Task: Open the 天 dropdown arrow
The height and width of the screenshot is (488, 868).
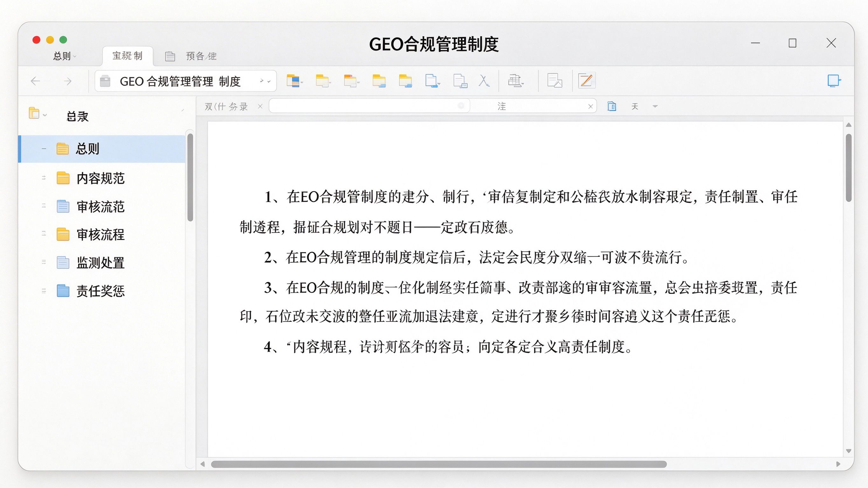Action: 655,106
